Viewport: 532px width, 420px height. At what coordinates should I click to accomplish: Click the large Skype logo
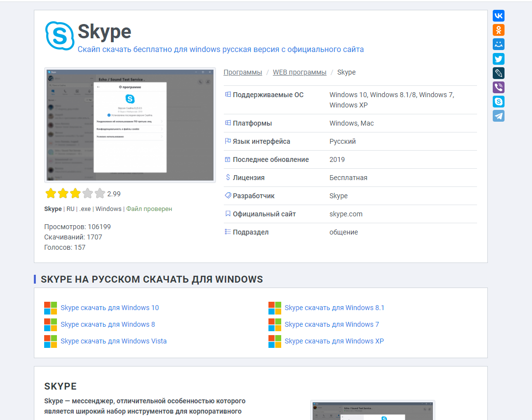tap(60, 36)
